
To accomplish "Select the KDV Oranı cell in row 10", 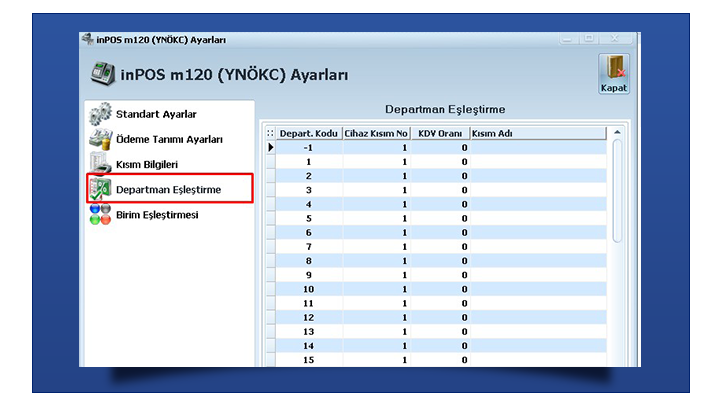I will 440,289.
